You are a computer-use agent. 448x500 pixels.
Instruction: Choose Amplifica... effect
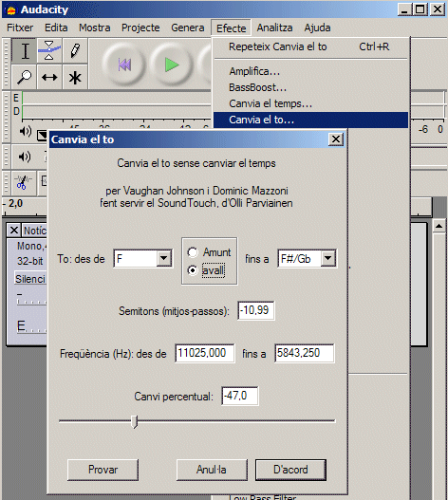[x=310, y=71]
